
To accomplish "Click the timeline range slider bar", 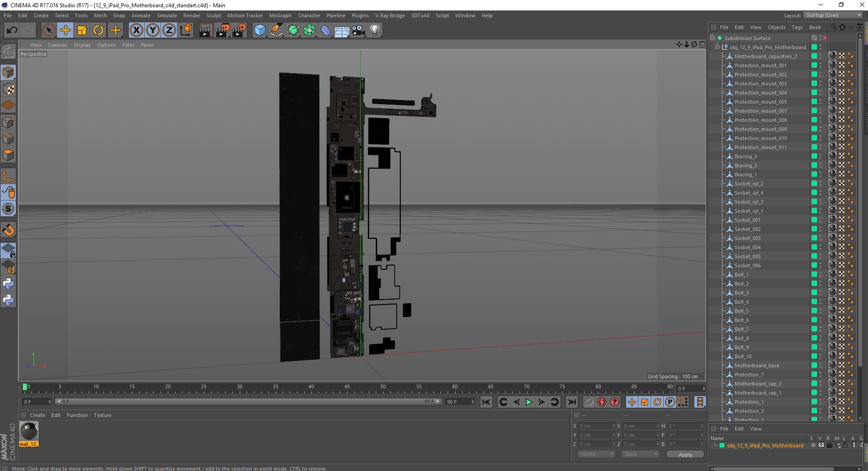I will [248, 401].
